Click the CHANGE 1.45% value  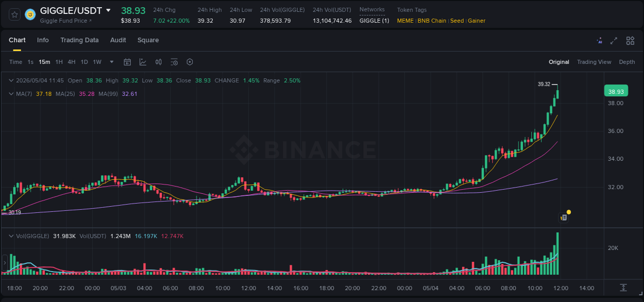(251, 80)
